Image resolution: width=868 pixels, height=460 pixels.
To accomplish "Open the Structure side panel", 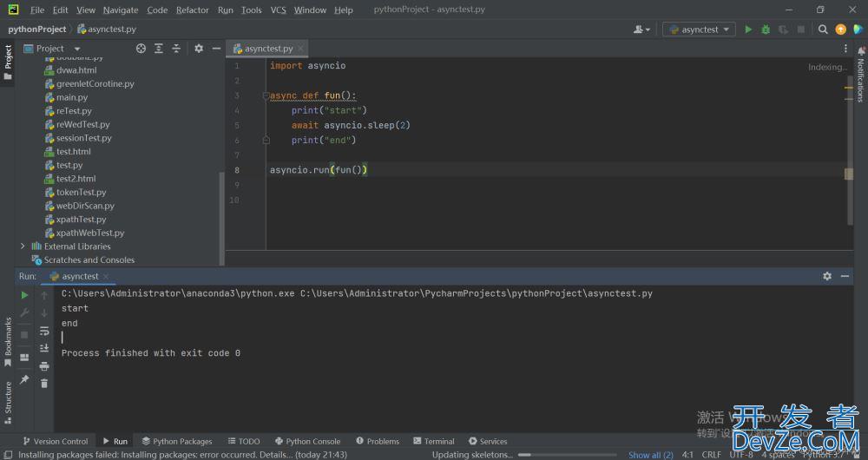I will [x=8, y=403].
